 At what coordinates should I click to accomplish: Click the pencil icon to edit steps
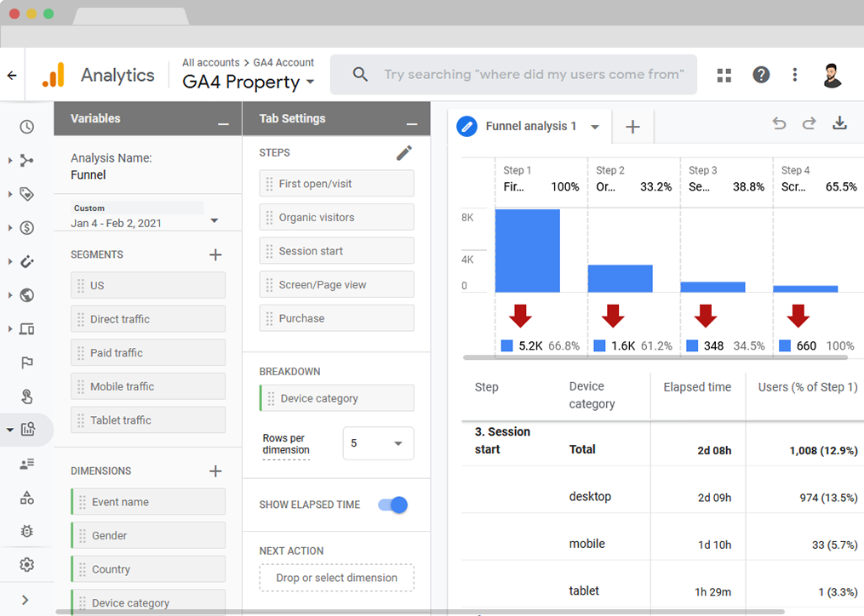pyautogui.click(x=404, y=152)
